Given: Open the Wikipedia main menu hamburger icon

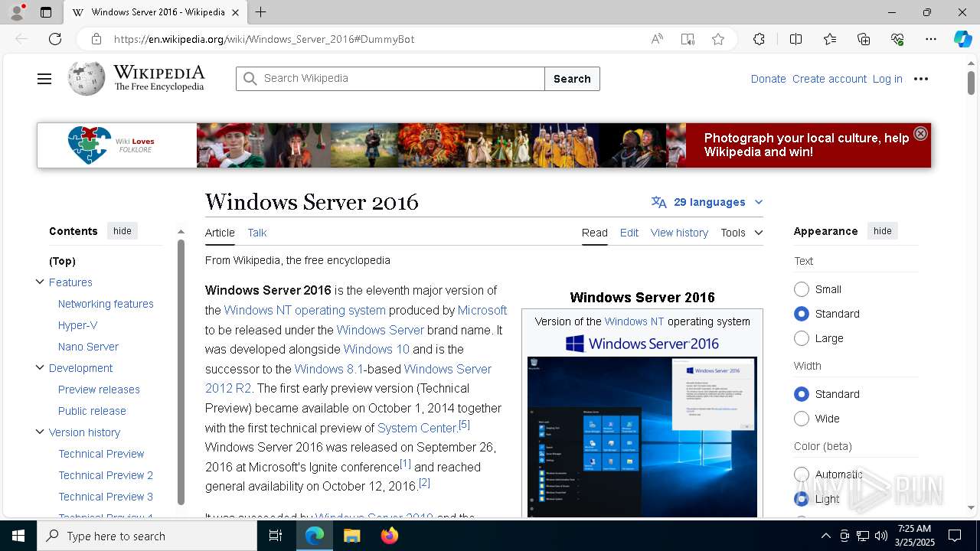Looking at the screenshot, I should click(44, 79).
